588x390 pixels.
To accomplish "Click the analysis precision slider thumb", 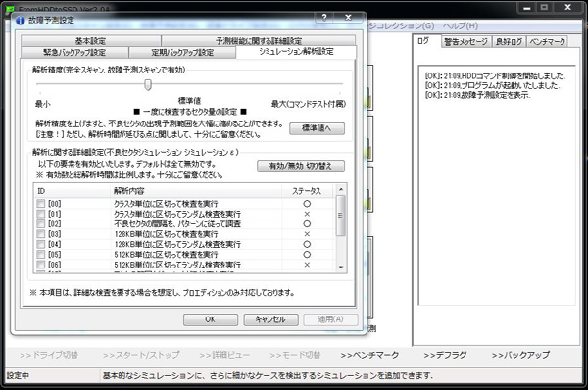I will tap(148, 84).
